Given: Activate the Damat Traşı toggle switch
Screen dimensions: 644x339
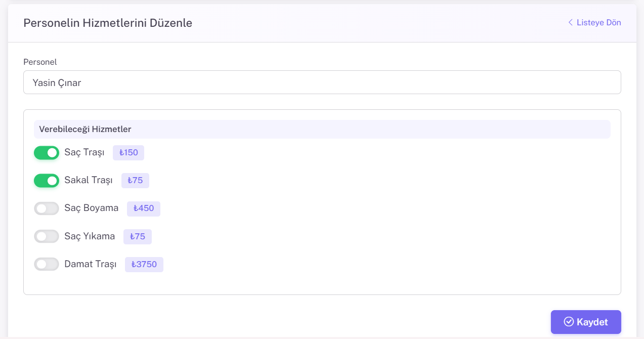Looking at the screenshot, I should pyautogui.click(x=47, y=264).
